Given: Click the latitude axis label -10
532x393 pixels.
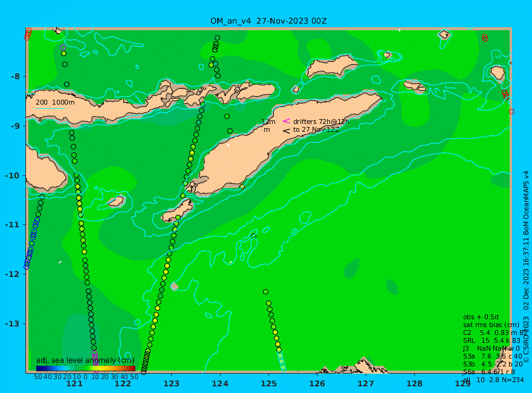Looking at the screenshot, I should [x=13, y=175].
